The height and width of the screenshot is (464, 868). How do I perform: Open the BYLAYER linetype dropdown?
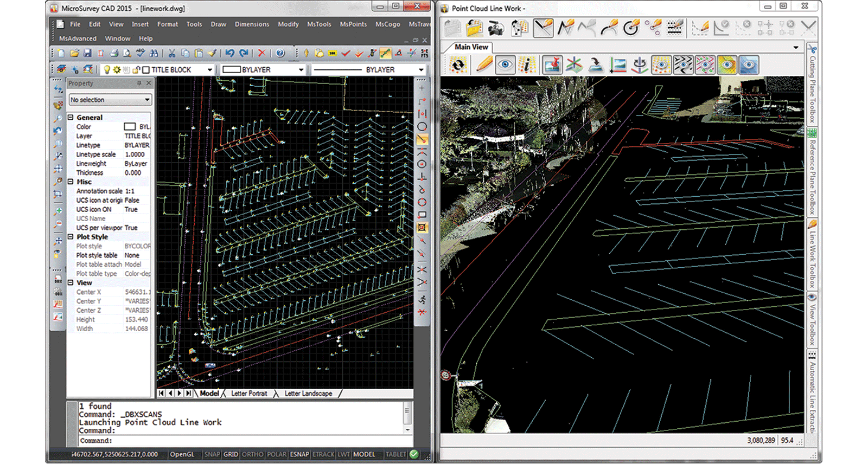pos(421,70)
